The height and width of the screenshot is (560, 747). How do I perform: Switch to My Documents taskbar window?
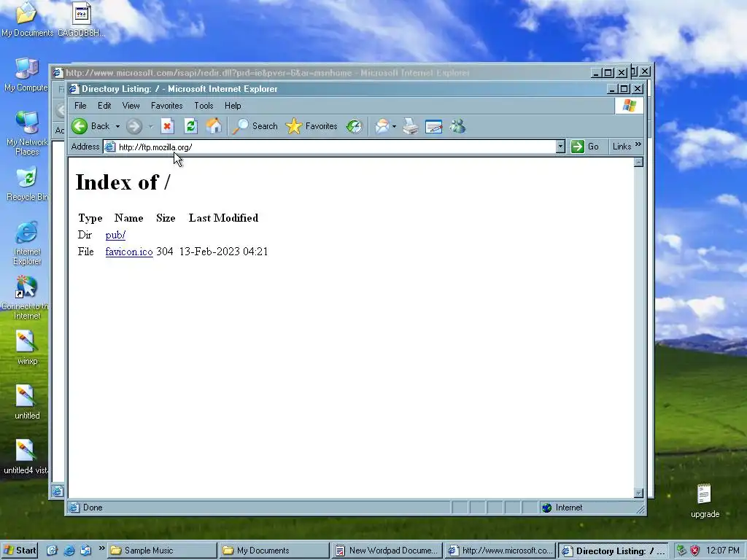(274, 551)
